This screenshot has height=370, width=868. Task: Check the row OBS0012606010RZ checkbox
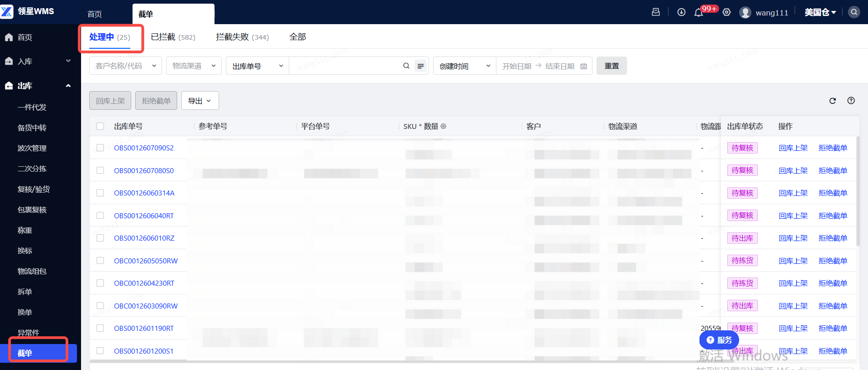pyautogui.click(x=100, y=238)
